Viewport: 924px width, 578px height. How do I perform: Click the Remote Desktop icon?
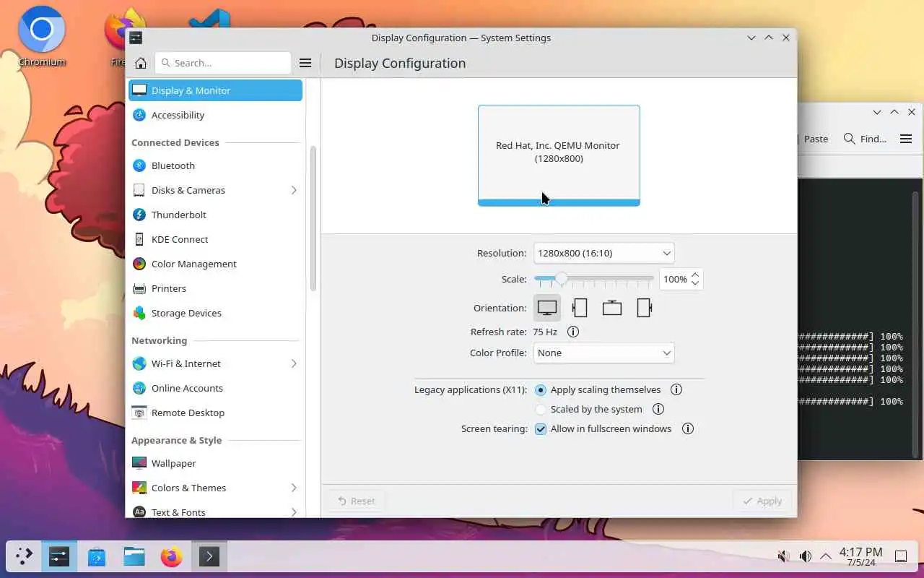coord(139,413)
